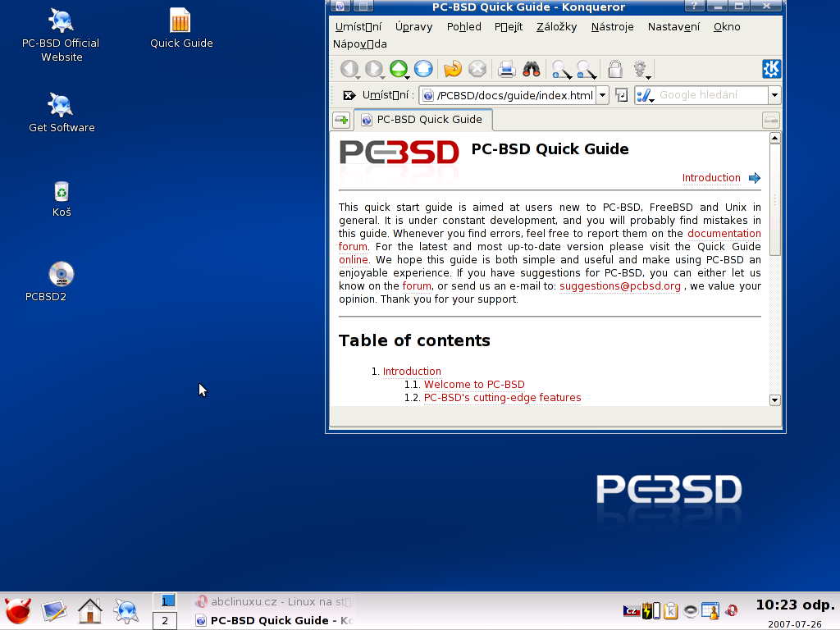The image size is (840, 630).
Task: Click the PC-BSD Quick Guide taskbar entry
Action: coord(273,620)
